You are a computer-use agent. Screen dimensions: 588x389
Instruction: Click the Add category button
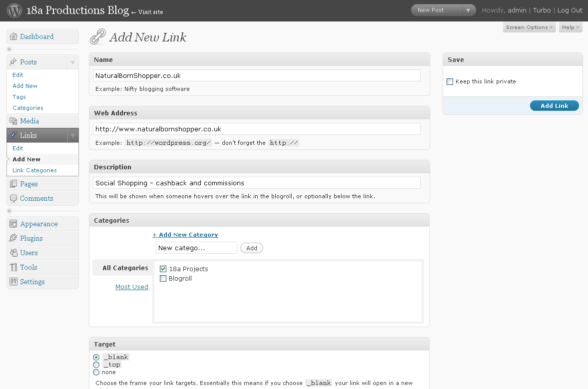tap(252, 248)
